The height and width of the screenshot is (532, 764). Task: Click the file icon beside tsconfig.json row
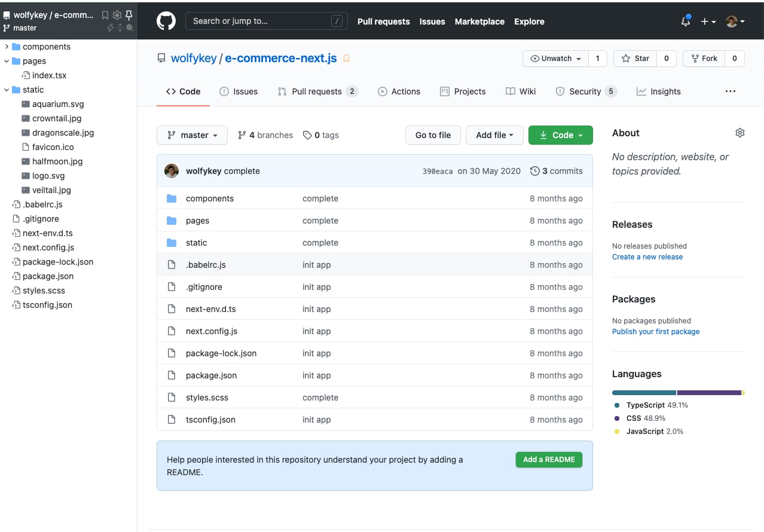point(172,420)
